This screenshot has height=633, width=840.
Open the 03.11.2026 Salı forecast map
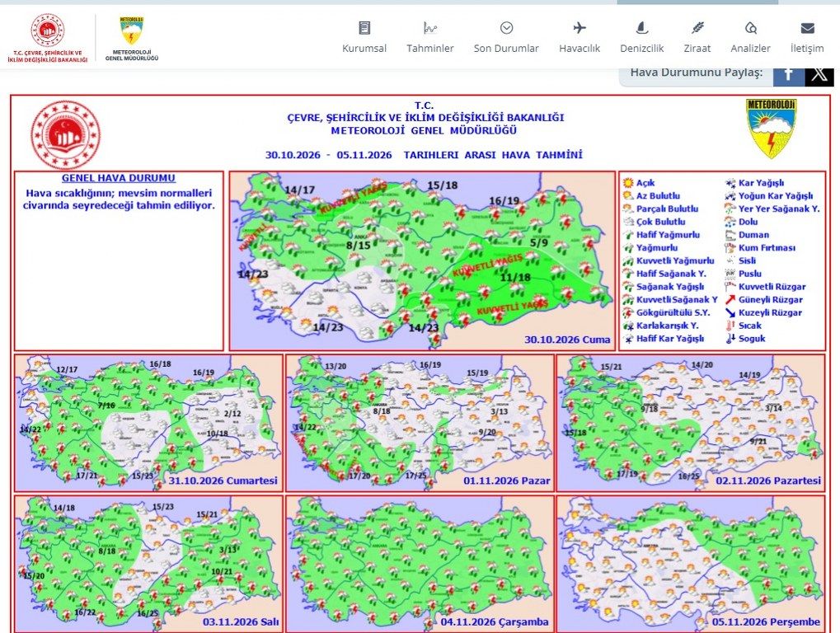coord(148,564)
